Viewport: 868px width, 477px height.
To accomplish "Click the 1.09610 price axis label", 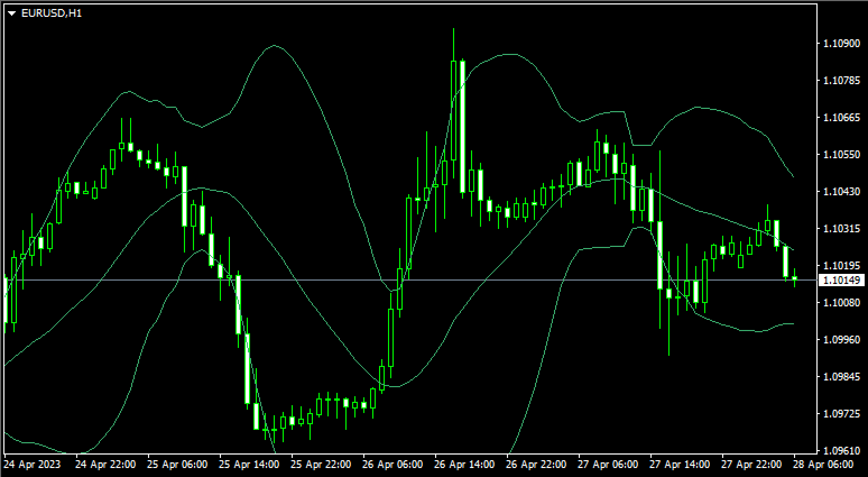I will pyautogui.click(x=842, y=451).
